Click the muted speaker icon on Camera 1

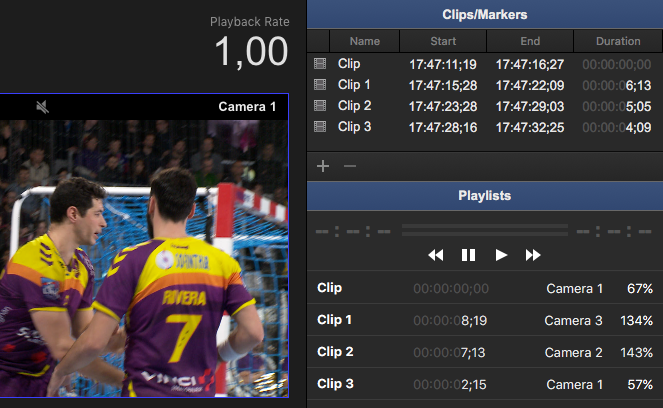pyautogui.click(x=43, y=106)
